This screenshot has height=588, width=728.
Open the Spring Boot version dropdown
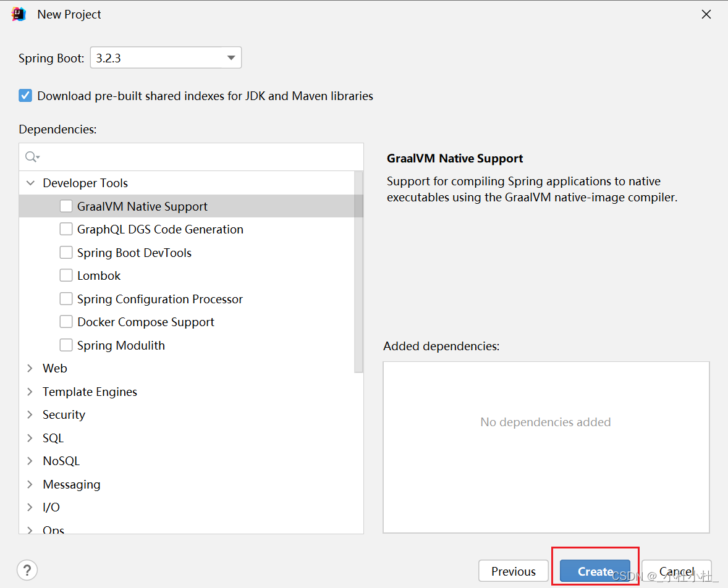pyautogui.click(x=166, y=57)
